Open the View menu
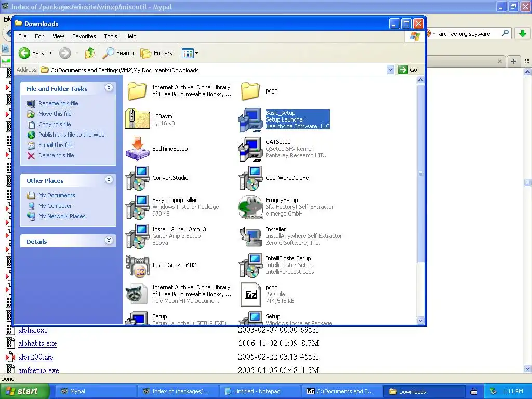The image size is (532, 399). (x=58, y=36)
